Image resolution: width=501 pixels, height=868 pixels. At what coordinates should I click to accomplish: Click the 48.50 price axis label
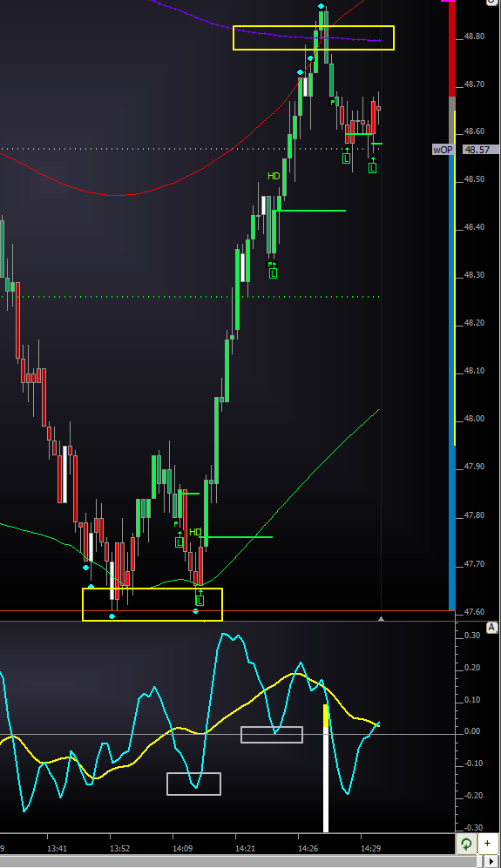(474, 179)
